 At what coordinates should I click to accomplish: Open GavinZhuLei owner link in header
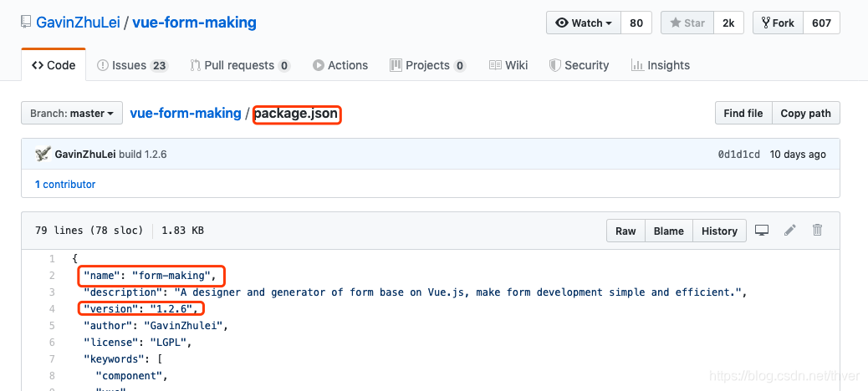(x=78, y=23)
